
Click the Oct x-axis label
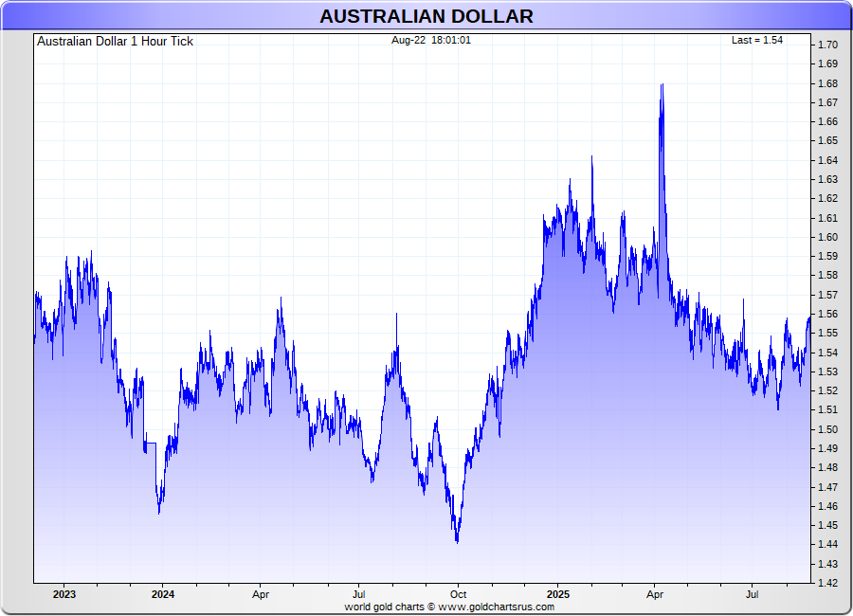pyautogui.click(x=458, y=594)
